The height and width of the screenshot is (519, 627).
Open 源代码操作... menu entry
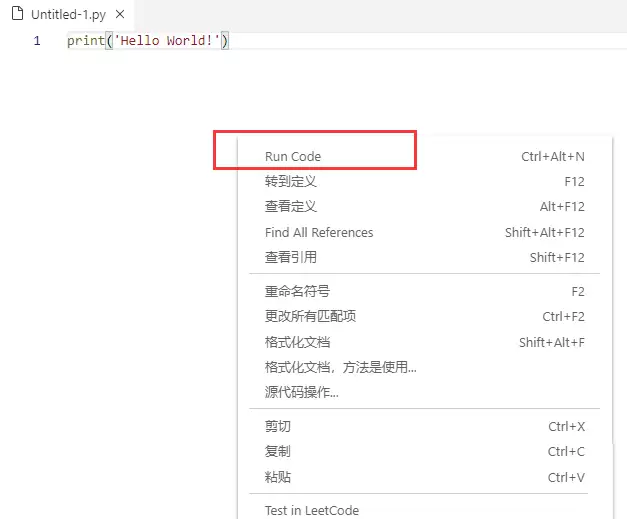(x=302, y=392)
